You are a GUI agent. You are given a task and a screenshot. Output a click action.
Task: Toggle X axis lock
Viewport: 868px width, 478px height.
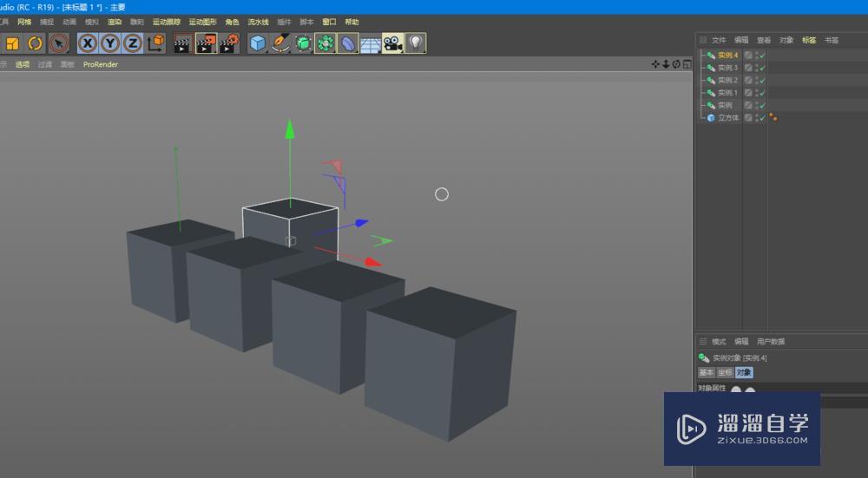pos(88,43)
